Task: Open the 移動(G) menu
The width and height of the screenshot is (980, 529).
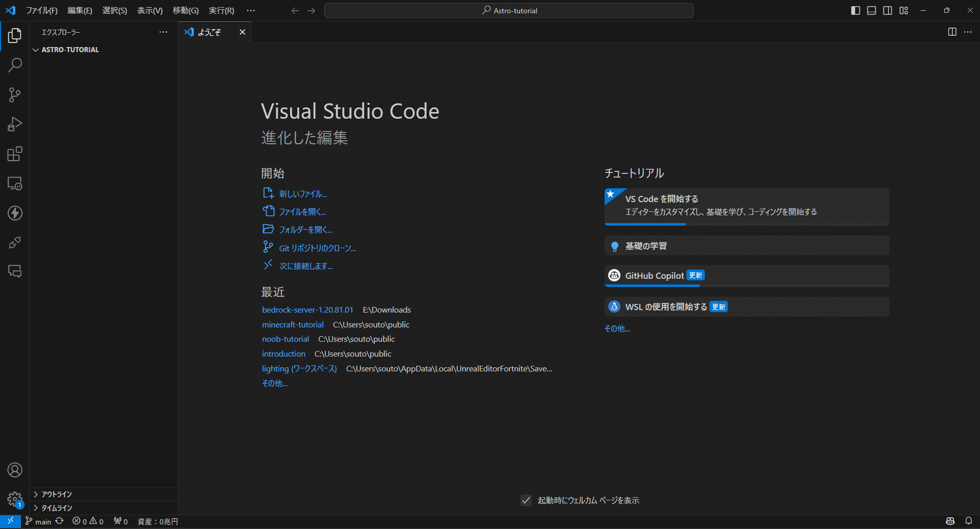Action: (x=186, y=11)
